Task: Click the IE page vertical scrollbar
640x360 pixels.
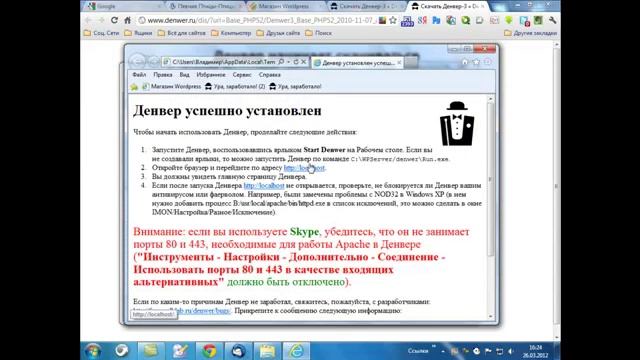Action: pos(491,180)
